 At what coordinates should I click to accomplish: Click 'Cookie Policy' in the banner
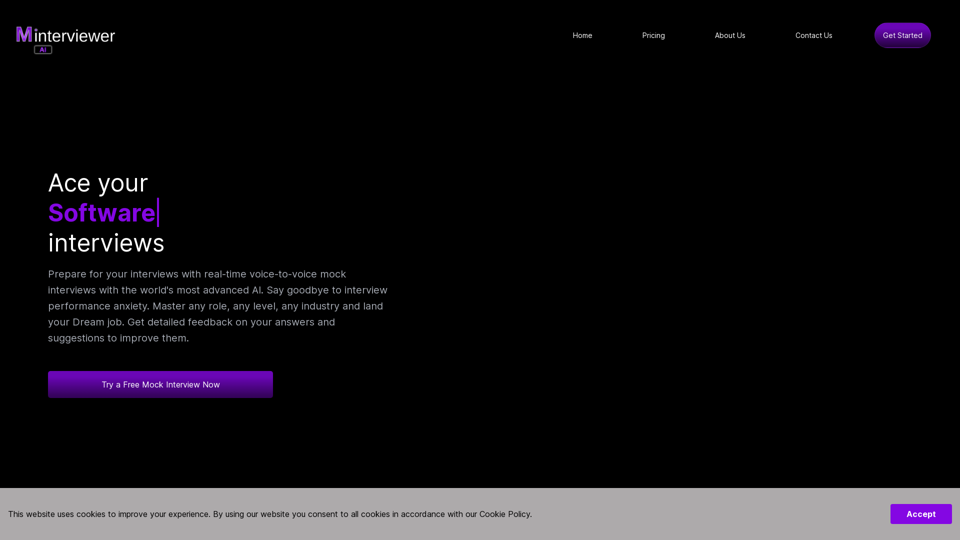pos(504,514)
